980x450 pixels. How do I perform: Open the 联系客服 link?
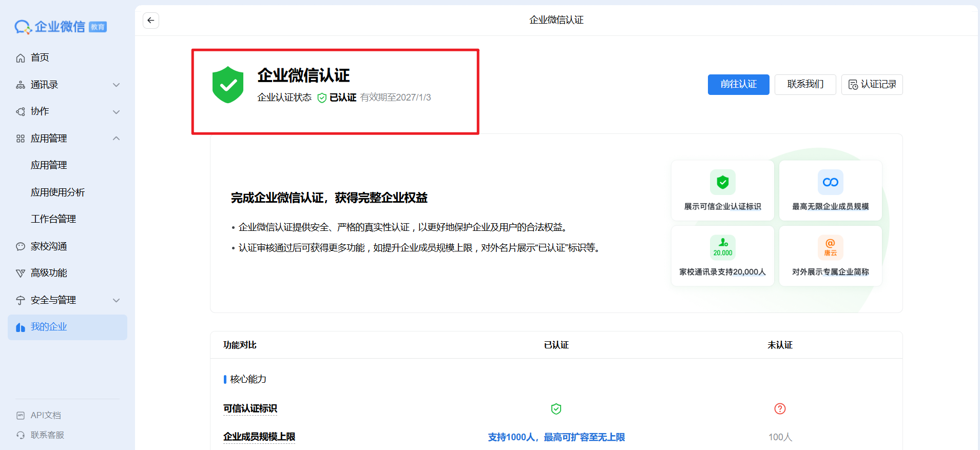click(47, 435)
